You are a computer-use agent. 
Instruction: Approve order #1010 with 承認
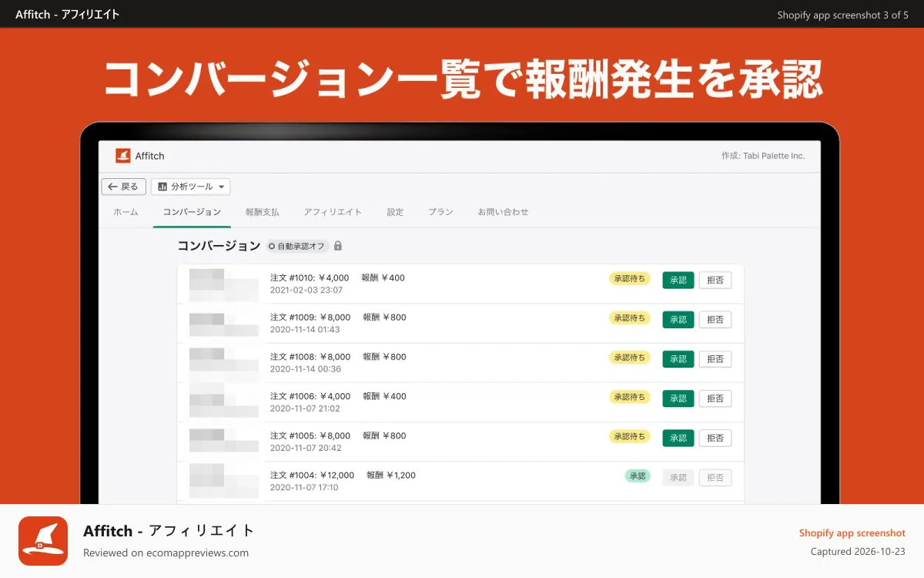[678, 280]
